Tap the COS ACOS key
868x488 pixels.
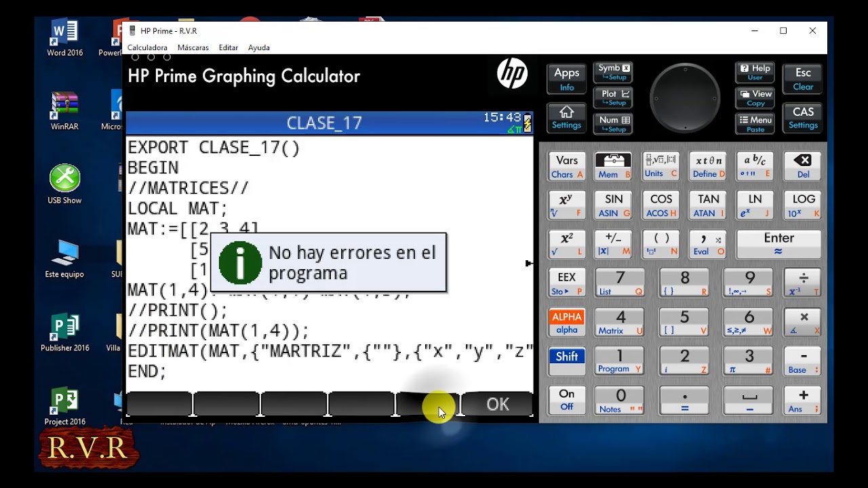pos(660,205)
